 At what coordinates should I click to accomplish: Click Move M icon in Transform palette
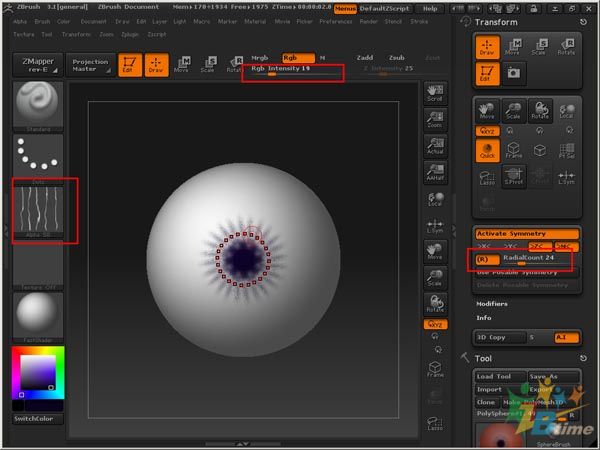(513, 47)
